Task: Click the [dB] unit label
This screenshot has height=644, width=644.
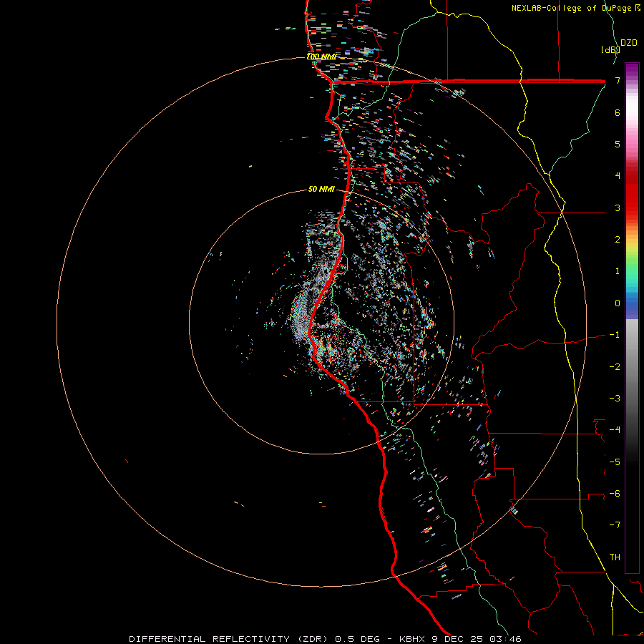Action: 610,49
